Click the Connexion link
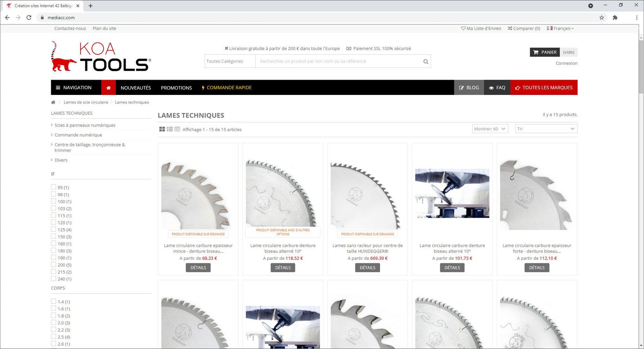 click(x=566, y=63)
